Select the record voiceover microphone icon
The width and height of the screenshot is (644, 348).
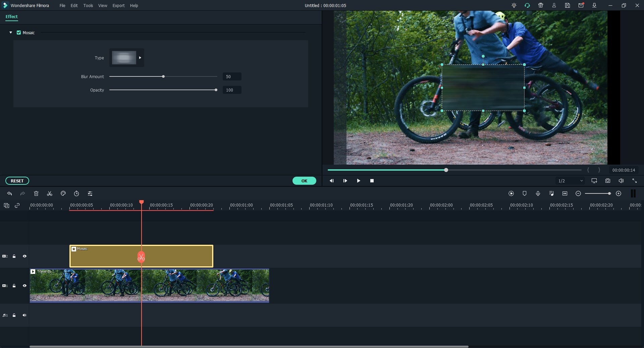tap(538, 193)
